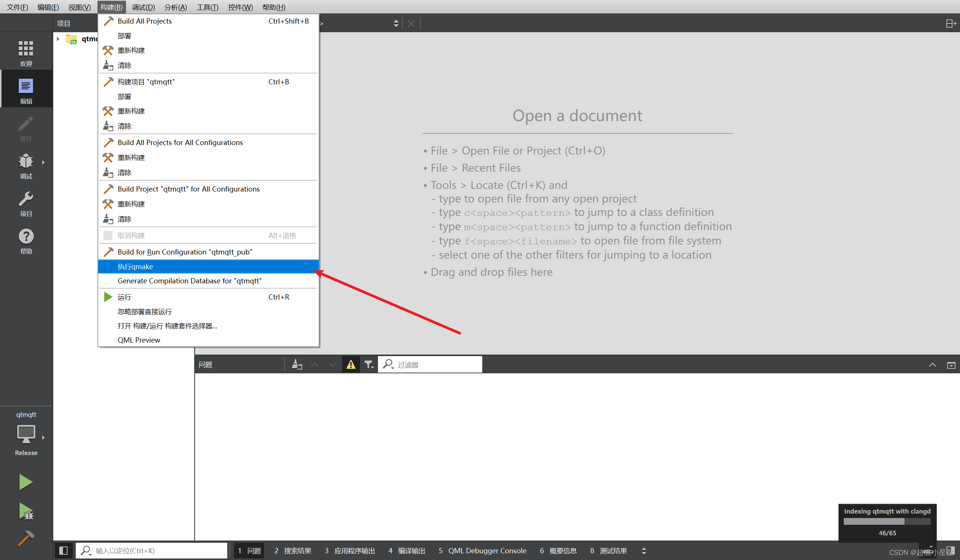This screenshot has width=960, height=560.
Task: Open the output panes list stepper
Action: click(644, 551)
